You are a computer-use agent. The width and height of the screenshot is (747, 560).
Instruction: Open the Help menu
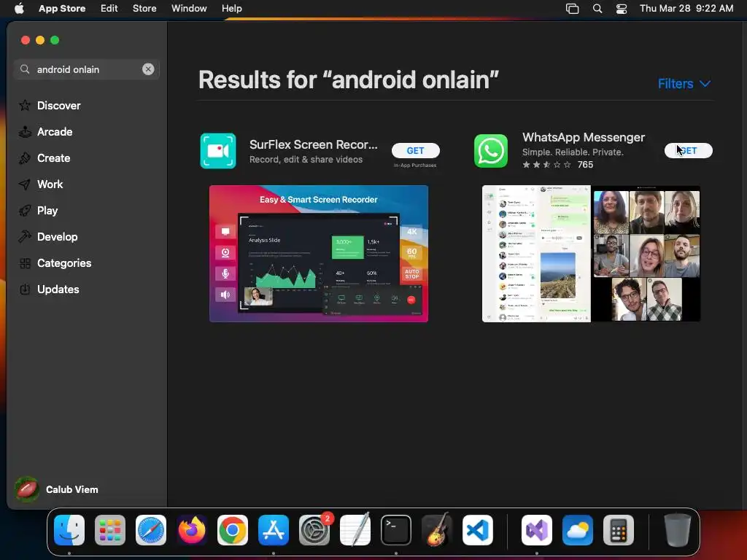pos(231,8)
